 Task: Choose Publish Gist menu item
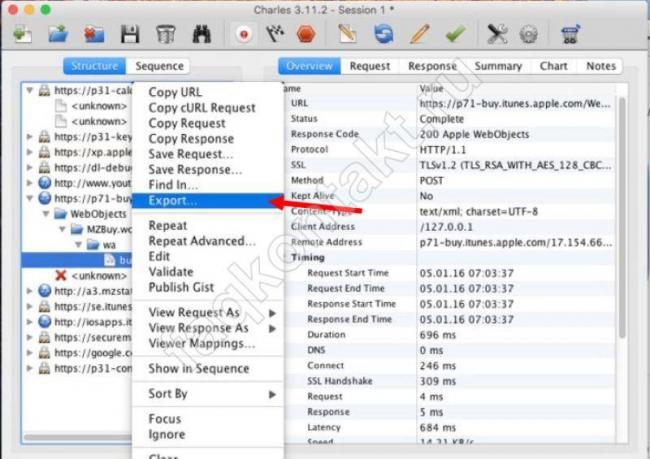click(208, 287)
